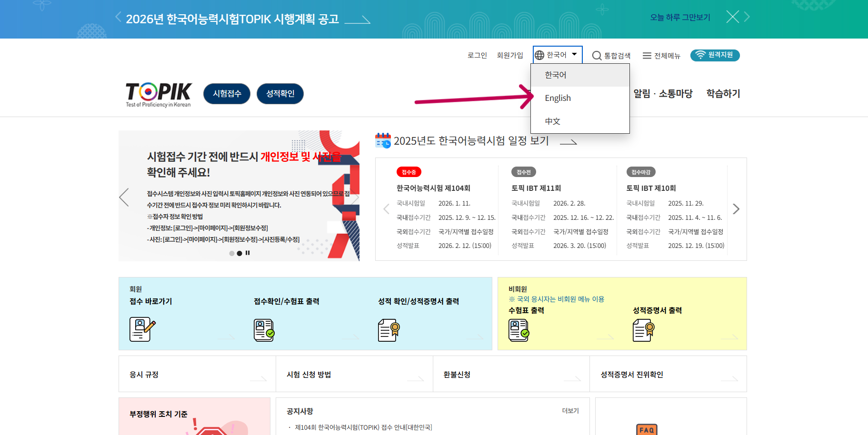Open the 2026년 TOPIK 시행계획 공고 banner
The width and height of the screenshot is (868, 435).
click(248, 19)
